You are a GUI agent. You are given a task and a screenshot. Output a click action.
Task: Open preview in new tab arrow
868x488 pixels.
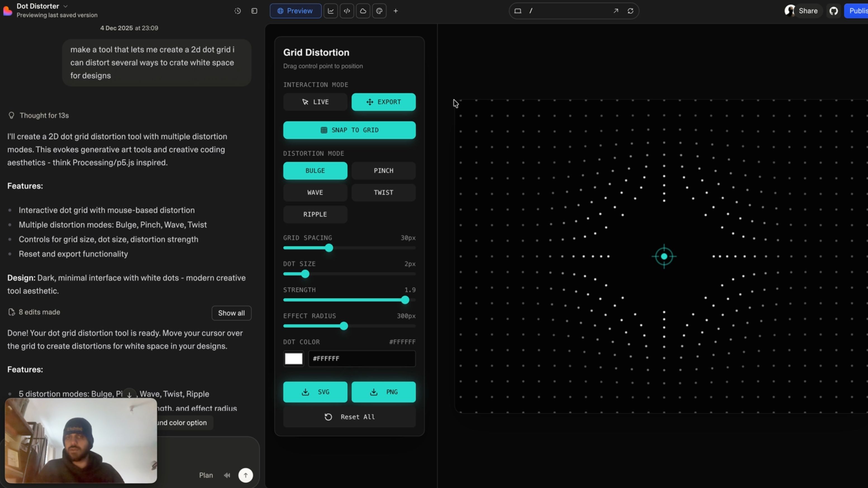616,11
